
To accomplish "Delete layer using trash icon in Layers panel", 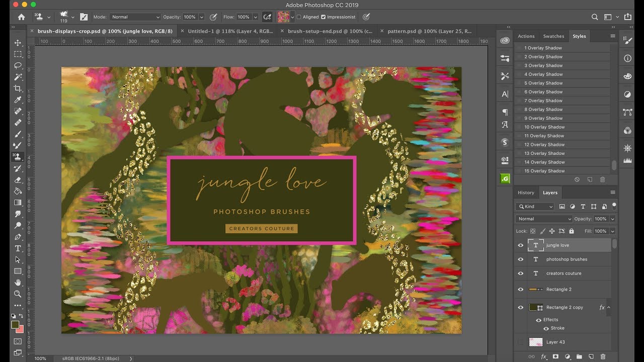I will coord(603,356).
